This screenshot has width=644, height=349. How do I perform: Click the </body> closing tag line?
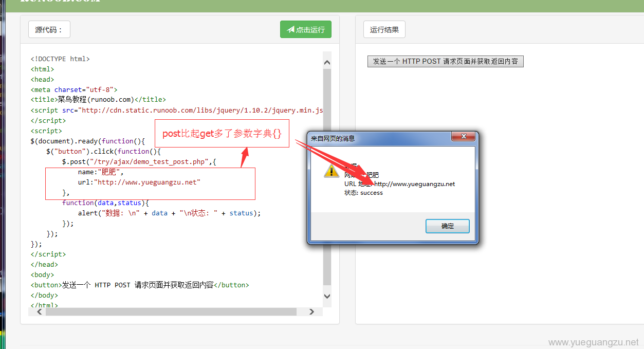[x=44, y=295]
